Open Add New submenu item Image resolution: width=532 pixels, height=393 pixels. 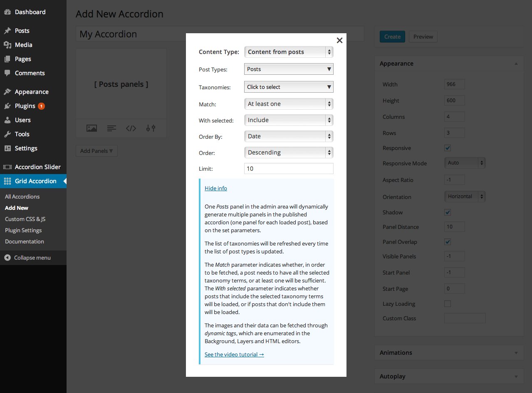coord(17,208)
